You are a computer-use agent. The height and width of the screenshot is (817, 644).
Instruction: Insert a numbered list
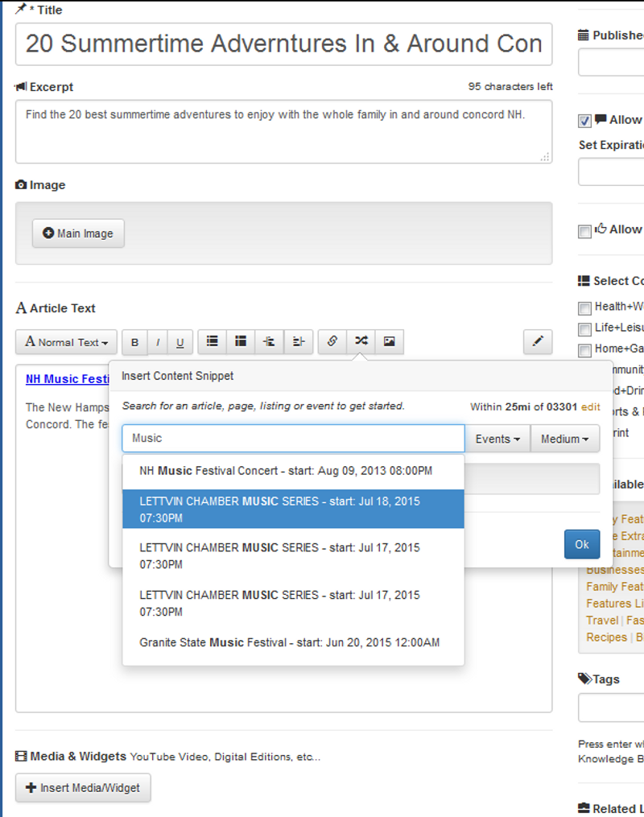[x=241, y=342]
